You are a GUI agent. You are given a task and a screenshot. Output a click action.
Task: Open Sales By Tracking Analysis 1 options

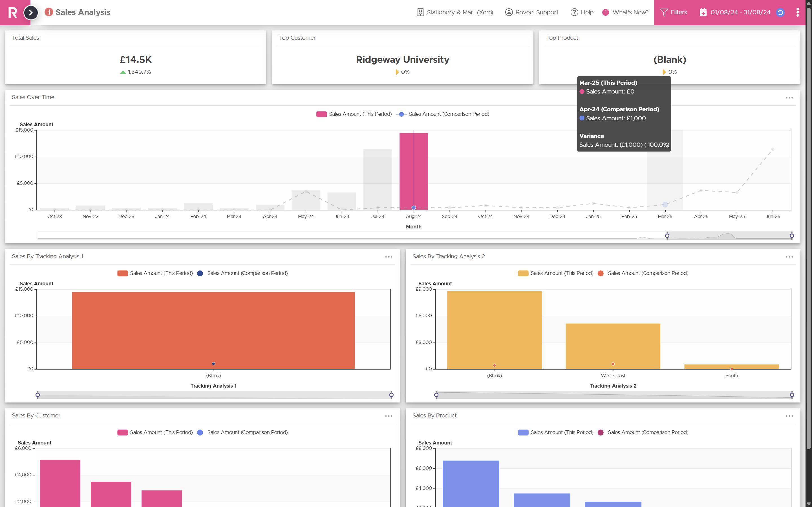coord(389,257)
